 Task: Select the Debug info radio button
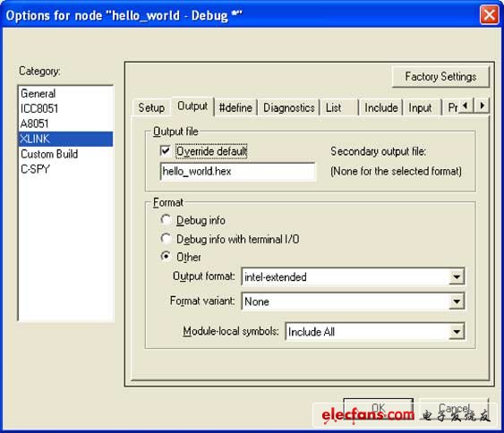[x=166, y=220]
